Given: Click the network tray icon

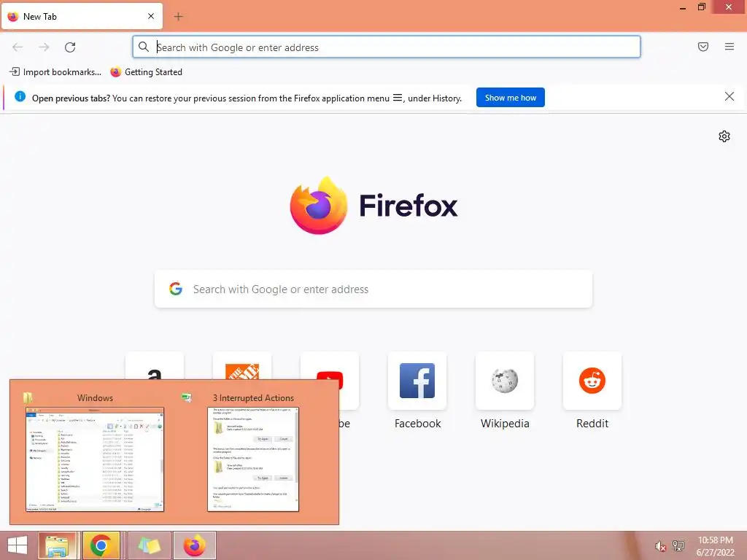Looking at the screenshot, I should click(x=678, y=545).
